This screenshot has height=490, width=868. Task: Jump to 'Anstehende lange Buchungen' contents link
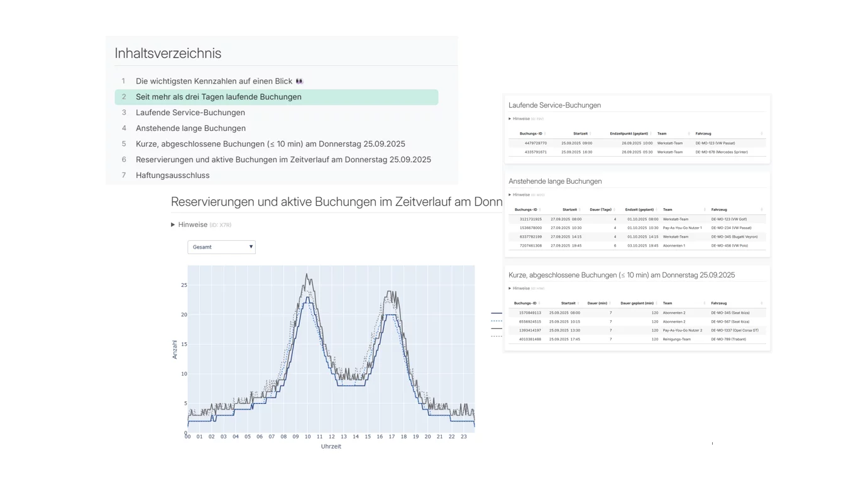(x=190, y=128)
